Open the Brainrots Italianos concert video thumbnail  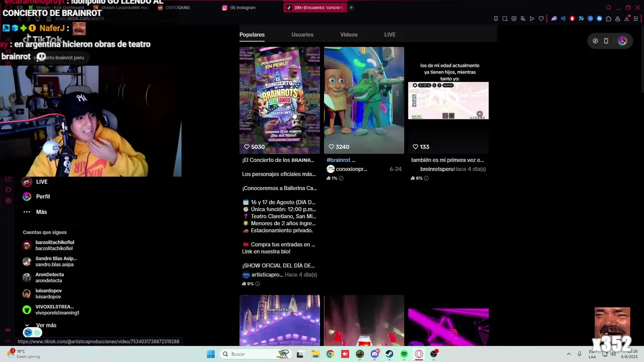tap(280, 100)
